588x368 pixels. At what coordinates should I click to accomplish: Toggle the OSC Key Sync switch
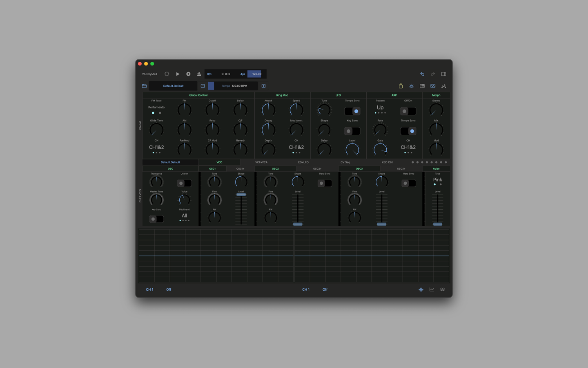pyautogui.click(x=156, y=219)
